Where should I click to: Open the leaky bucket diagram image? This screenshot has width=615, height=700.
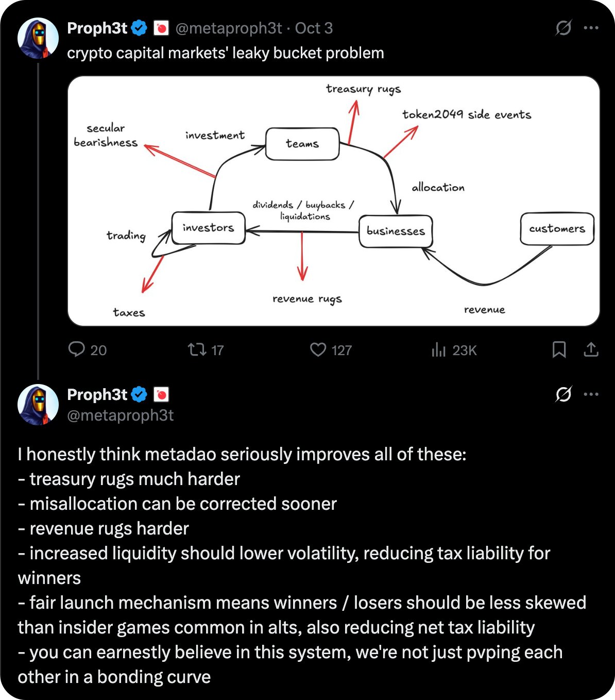tap(333, 201)
